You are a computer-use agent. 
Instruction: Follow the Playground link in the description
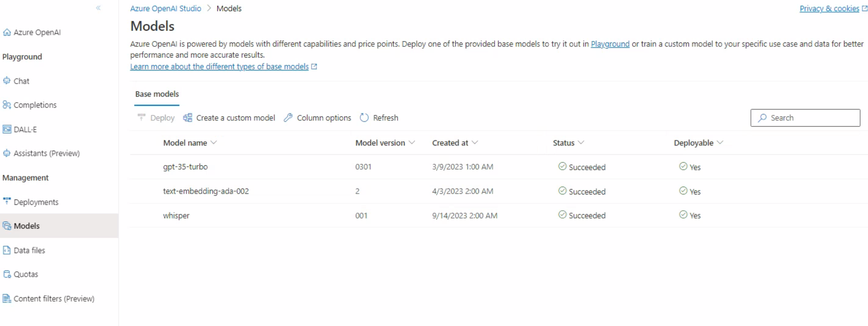point(610,44)
